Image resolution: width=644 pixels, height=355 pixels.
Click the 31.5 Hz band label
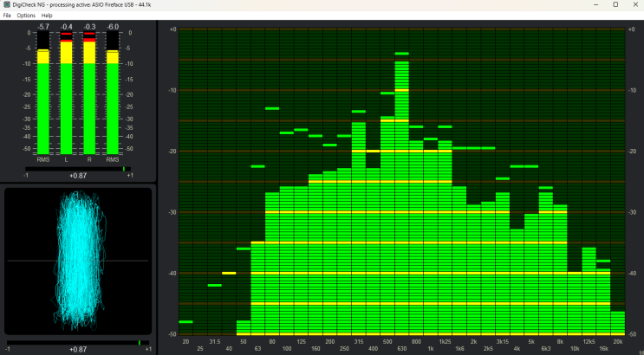tap(214, 342)
